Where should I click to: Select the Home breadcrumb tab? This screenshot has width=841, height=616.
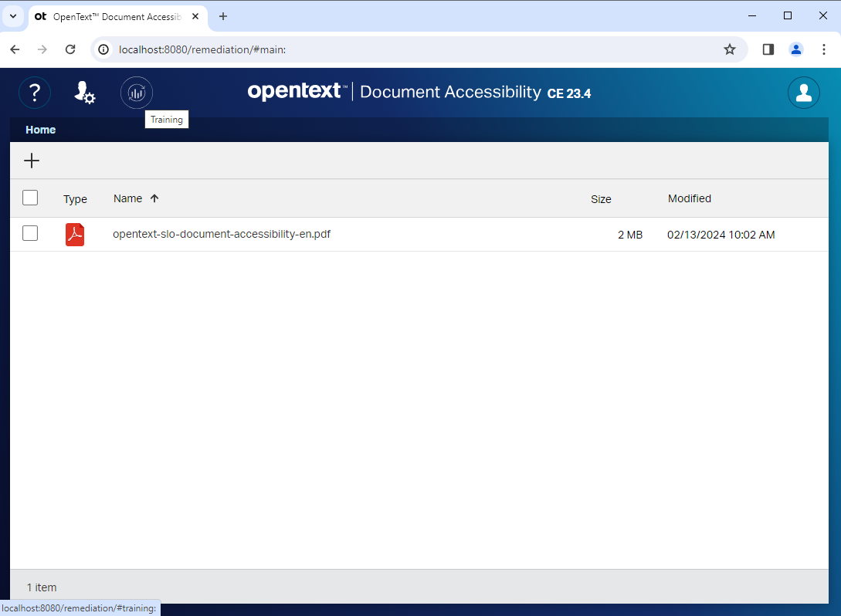pyautogui.click(x=40, y=130)
